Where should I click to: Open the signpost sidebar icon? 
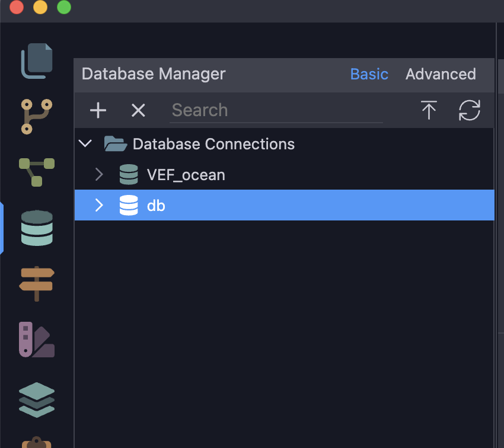pyautogui.click(x=37, y=284)
